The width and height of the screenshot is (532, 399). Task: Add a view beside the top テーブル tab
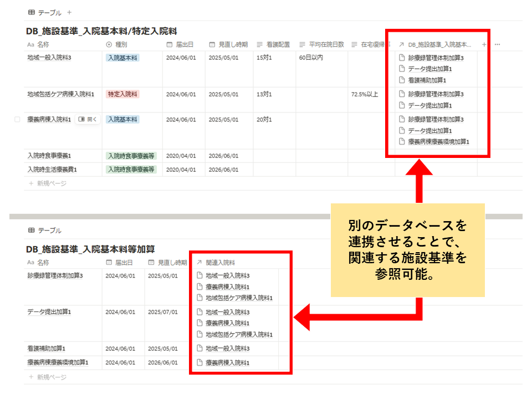click(69, 12)
